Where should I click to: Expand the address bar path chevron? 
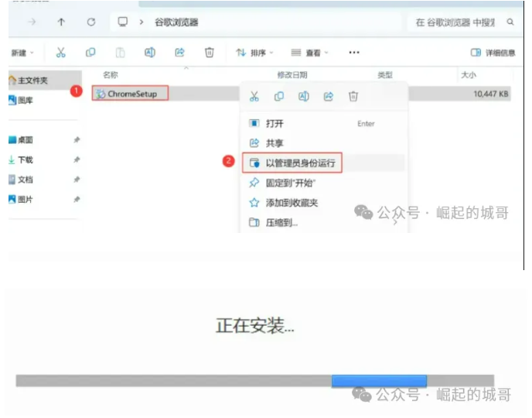point(142,22)
